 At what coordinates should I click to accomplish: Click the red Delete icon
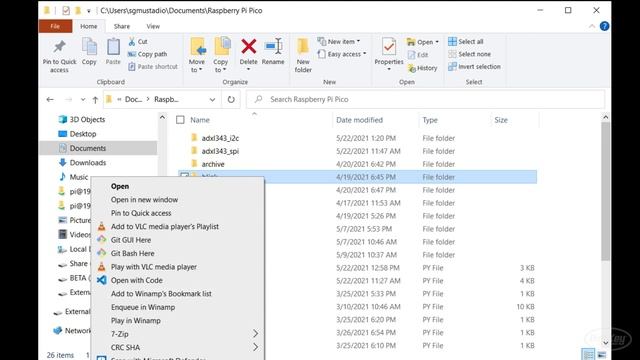coord(248,46)
